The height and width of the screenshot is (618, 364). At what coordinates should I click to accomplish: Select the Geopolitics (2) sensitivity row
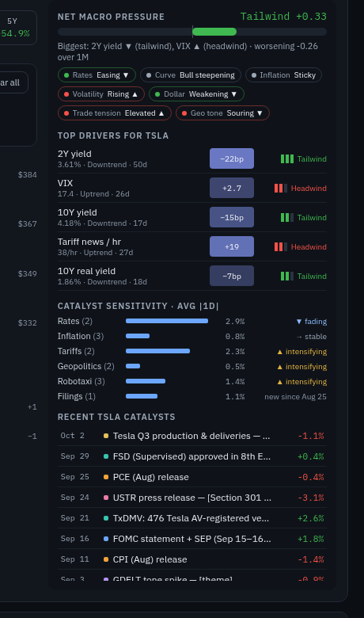[x=192, y=366]
